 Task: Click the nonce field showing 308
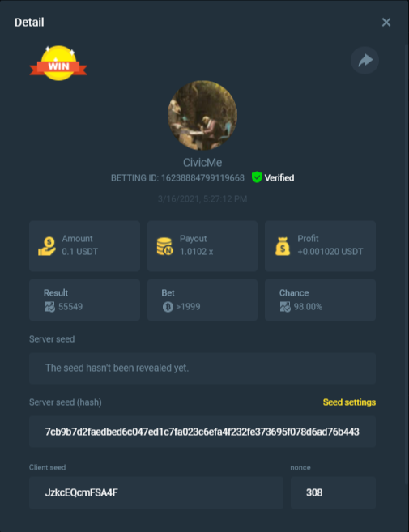tap(334, 492)
